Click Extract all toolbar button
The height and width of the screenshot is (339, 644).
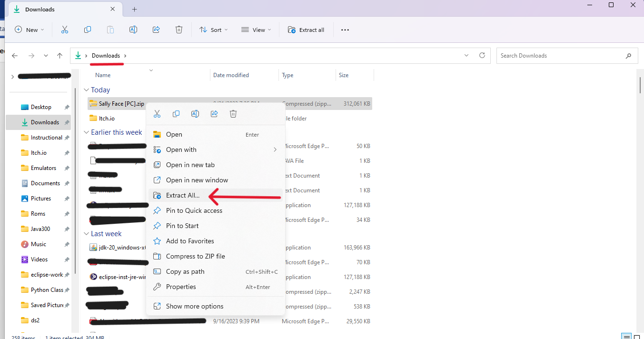306,30
